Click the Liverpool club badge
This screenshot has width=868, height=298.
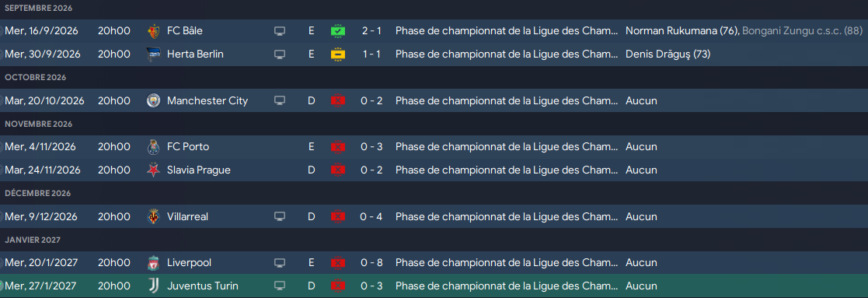(153, 262)
